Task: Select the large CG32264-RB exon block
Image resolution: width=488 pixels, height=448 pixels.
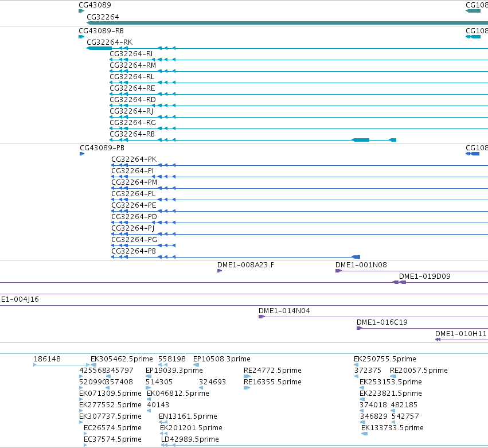Action: 361,140
